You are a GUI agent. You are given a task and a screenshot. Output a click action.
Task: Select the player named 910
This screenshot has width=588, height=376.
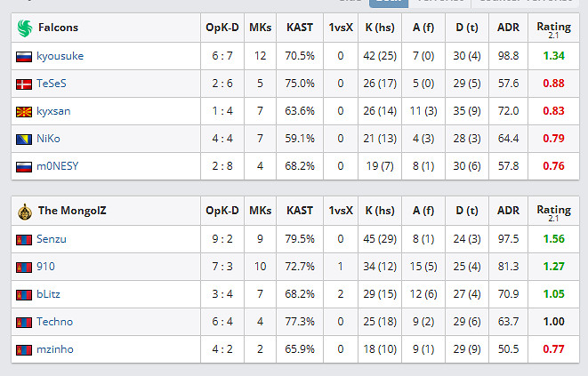click(45, 267)
